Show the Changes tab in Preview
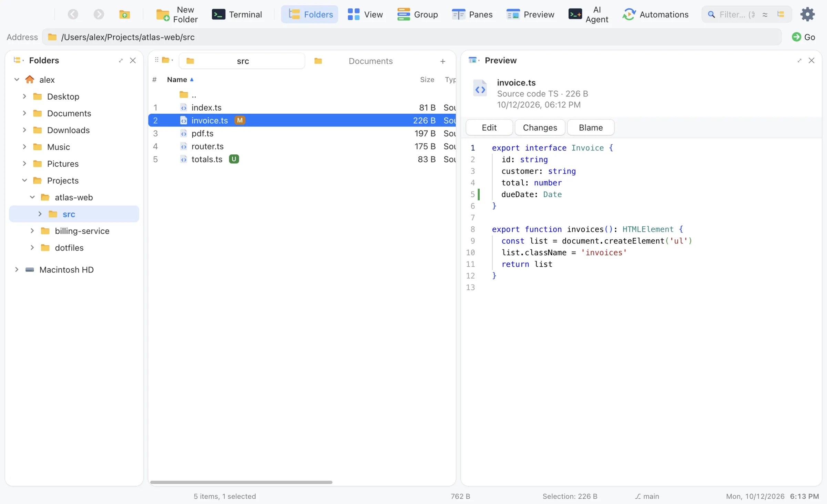 point(540,127)
